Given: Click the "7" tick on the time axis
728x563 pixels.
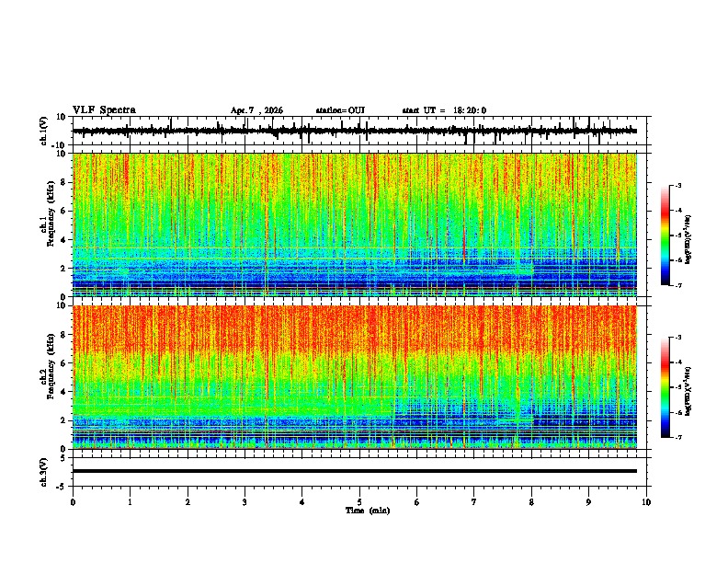Looking at the screenshot, I should 474,502.
